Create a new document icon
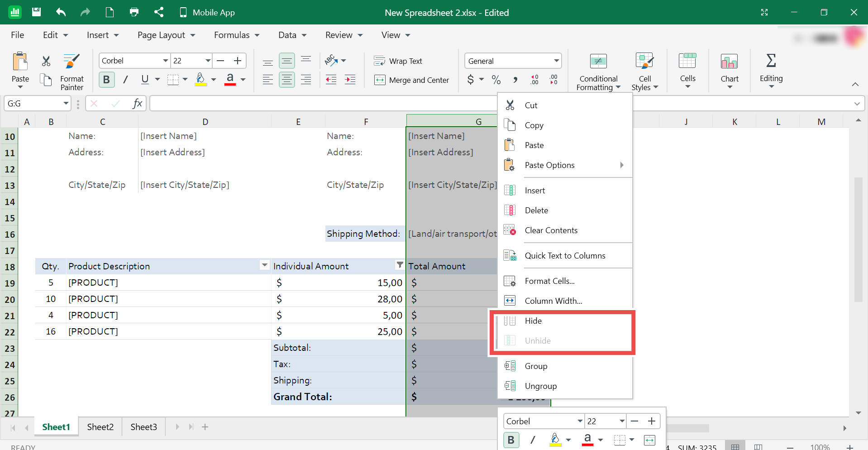Viewport: 868px width, 450px height. click(x=110, y=12)
